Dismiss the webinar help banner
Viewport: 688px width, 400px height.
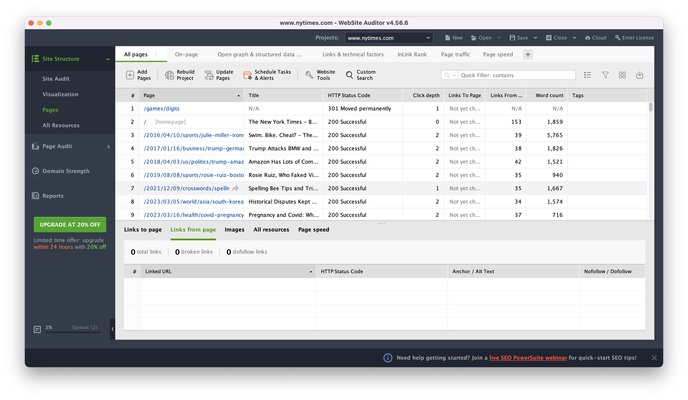point(654,358)
